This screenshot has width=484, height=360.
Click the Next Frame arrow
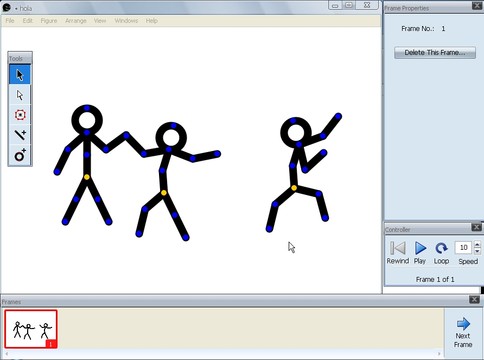463,323
